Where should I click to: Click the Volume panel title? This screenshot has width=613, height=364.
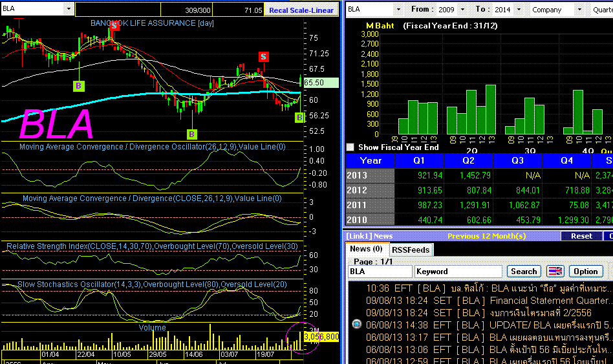(152, 328)
